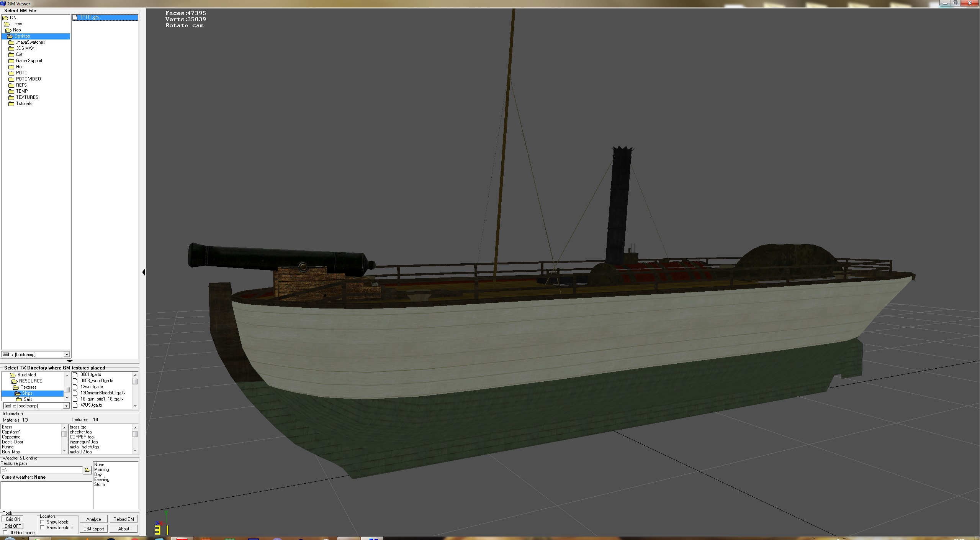Select inzanegun1.tga in the Textures list
Viewport: 980px width, 540px height.
point(83,442)
